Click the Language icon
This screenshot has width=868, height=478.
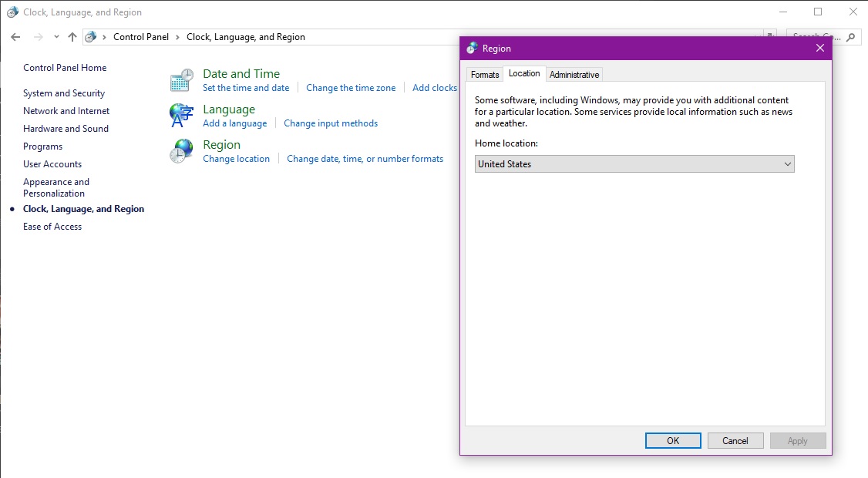[x=182, y=116]
